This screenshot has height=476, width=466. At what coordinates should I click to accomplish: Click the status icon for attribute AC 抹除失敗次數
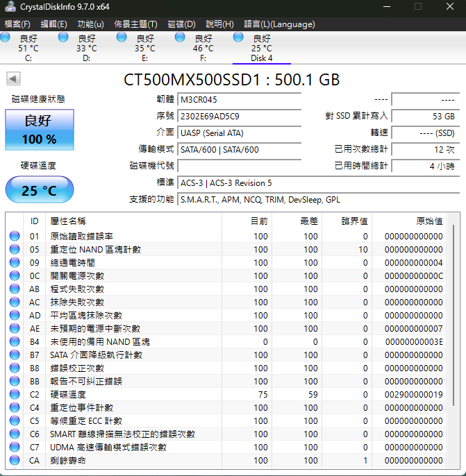[15, 302]
